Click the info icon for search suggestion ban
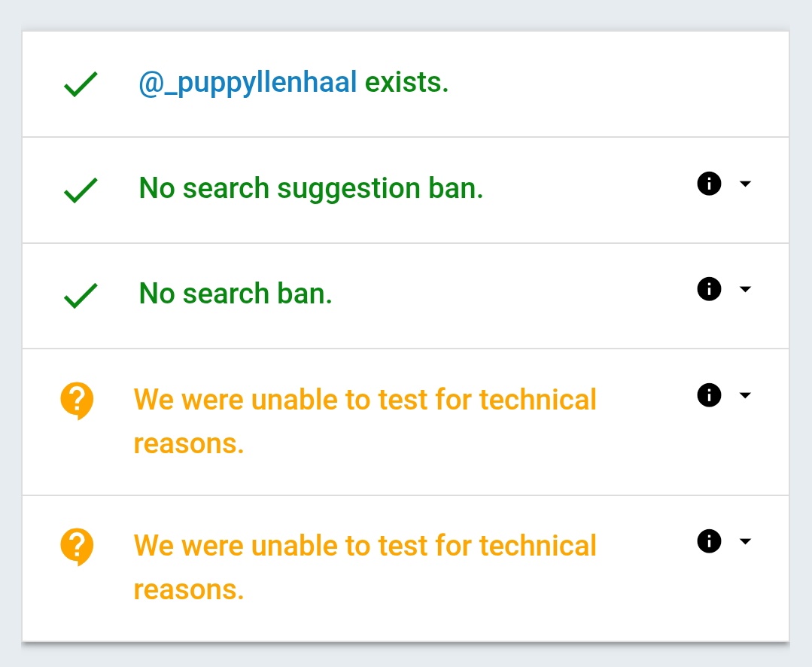 point(709,183)
